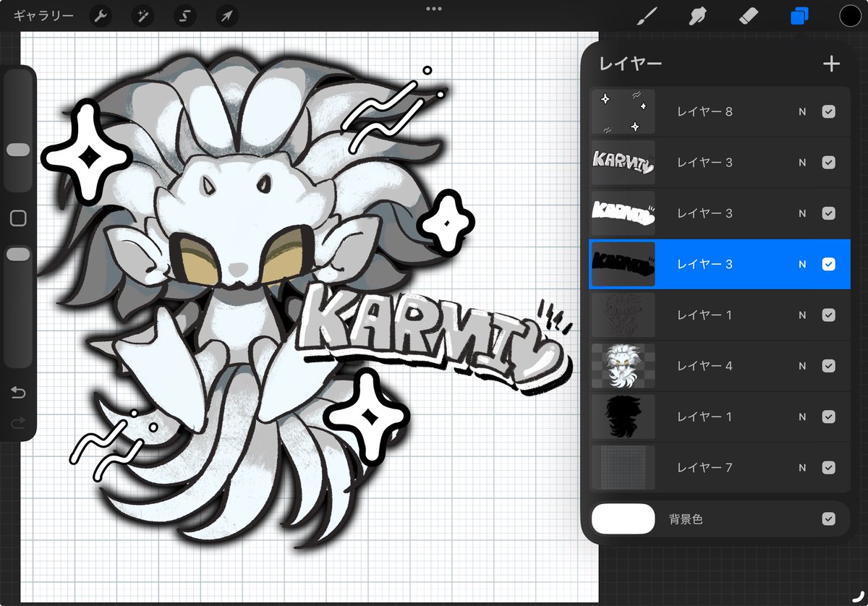Select the Eraser tool

tap(749, 15)
